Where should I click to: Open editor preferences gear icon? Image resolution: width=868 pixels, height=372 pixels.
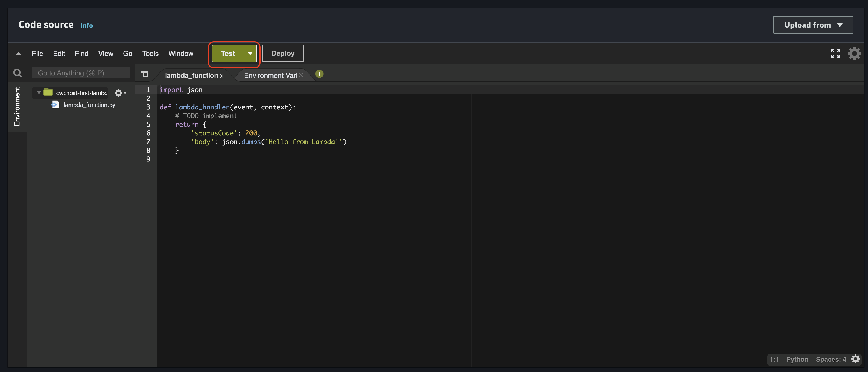(x=854, y=54)
